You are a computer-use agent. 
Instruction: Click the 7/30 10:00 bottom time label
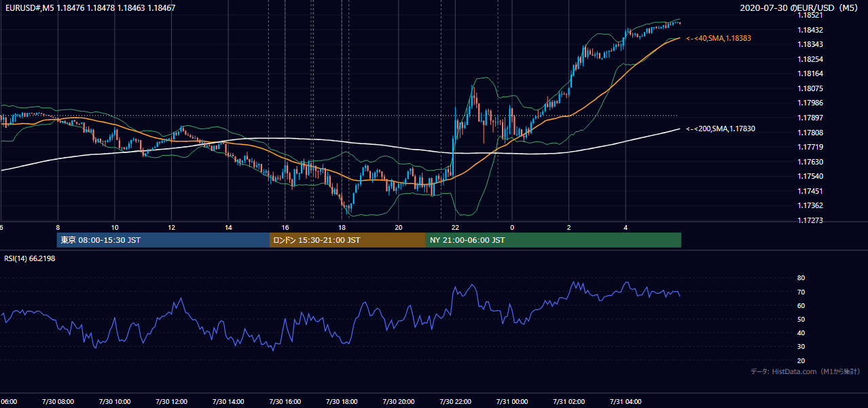(114, 402)
